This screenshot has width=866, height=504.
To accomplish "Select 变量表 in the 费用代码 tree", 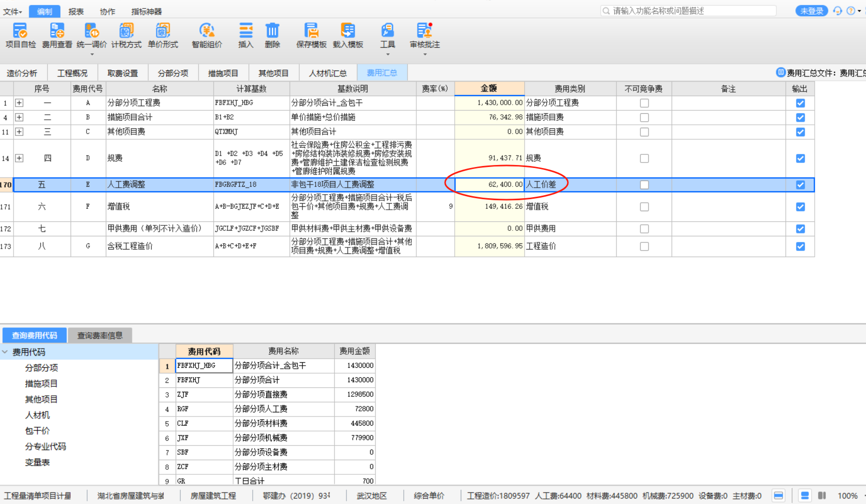I will pyautogui.click(x=38, y=462).
